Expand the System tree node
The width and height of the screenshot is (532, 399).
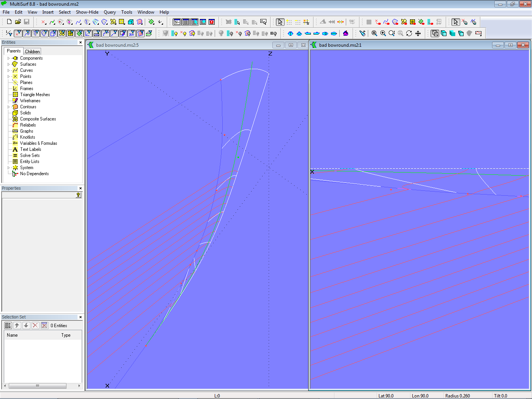[x=9, y=168]
